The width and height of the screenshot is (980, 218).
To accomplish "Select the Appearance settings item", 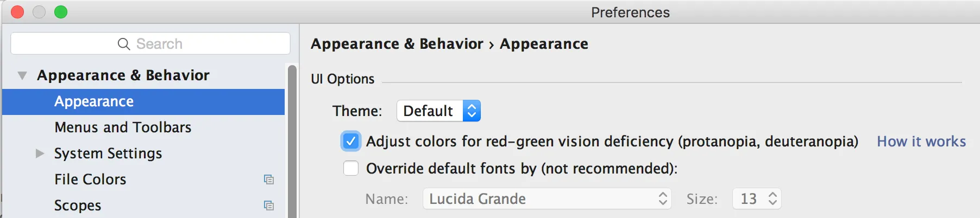I will click(94, 101).
